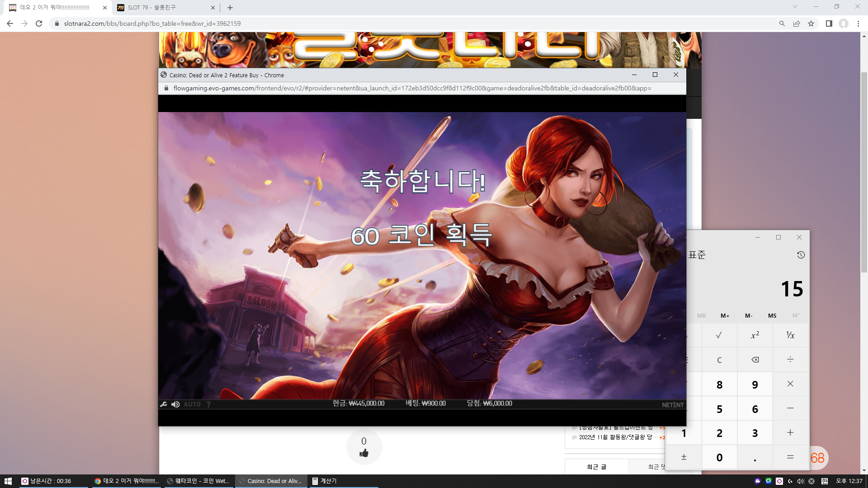Click calculator plus button
The height and width of the screenshot is (488, 868).
(790, 433)
